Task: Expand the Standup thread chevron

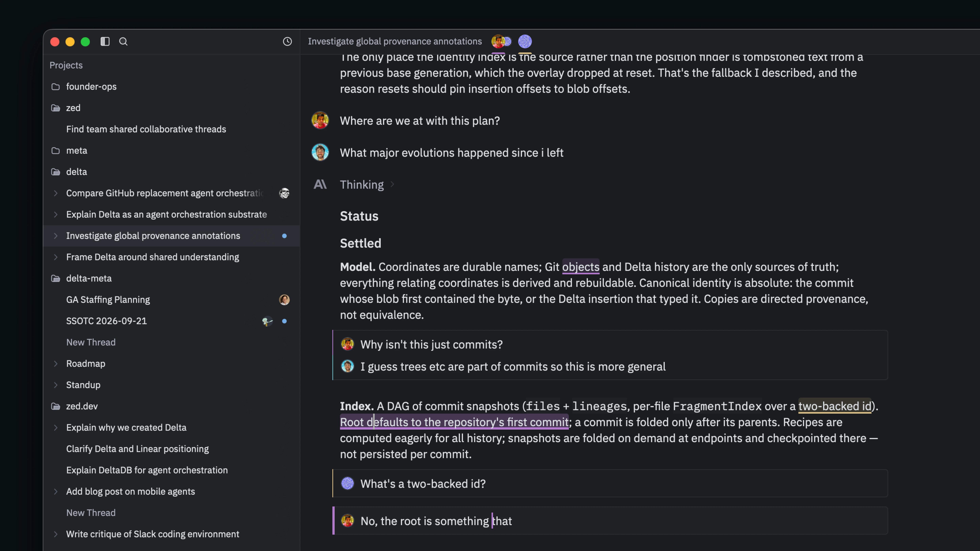Action: (x=55, y=385)
